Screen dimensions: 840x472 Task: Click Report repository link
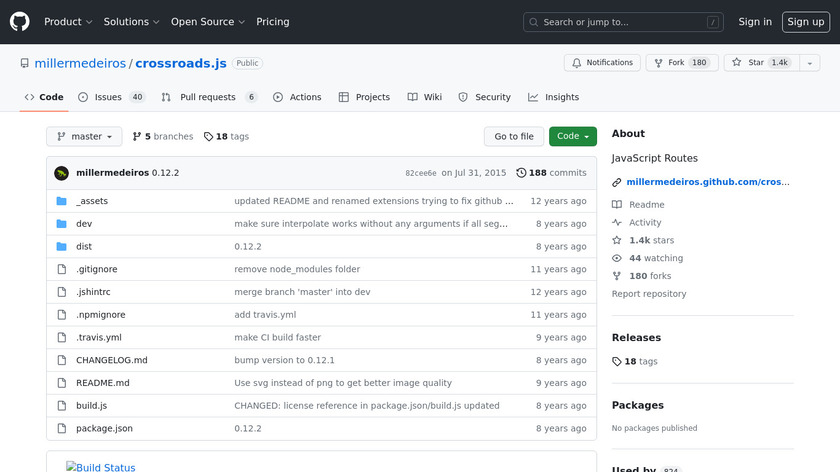[x=649, y=294]
